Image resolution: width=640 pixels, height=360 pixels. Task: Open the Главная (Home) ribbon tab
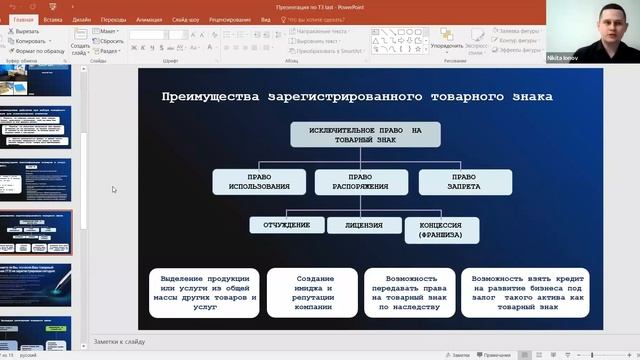(23, 20)
